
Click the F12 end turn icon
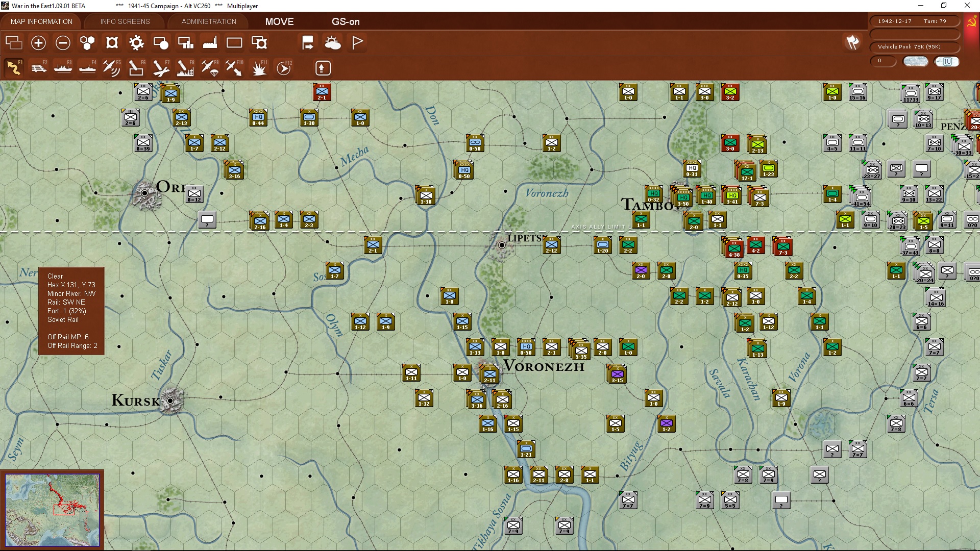tap(284, 68)
